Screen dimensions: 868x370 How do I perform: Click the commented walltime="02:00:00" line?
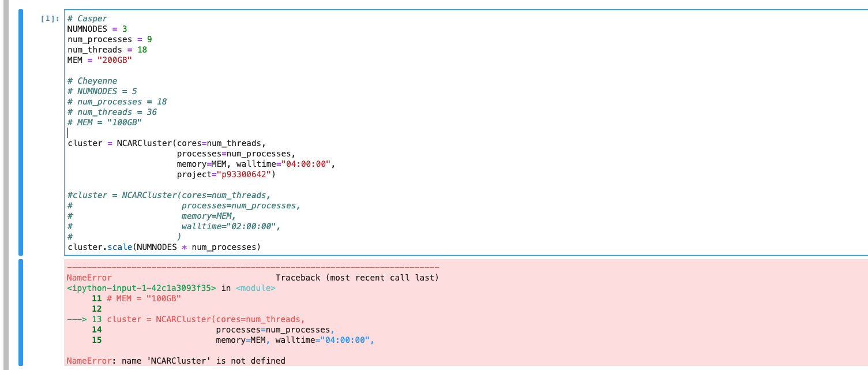pyautogui.click(x=231, y=226)
